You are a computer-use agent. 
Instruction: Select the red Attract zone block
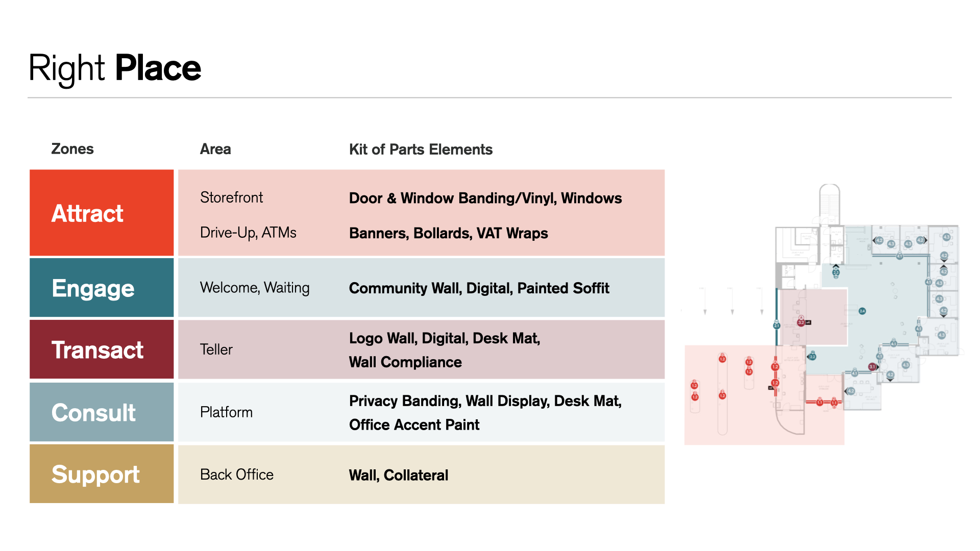(102, 213)
